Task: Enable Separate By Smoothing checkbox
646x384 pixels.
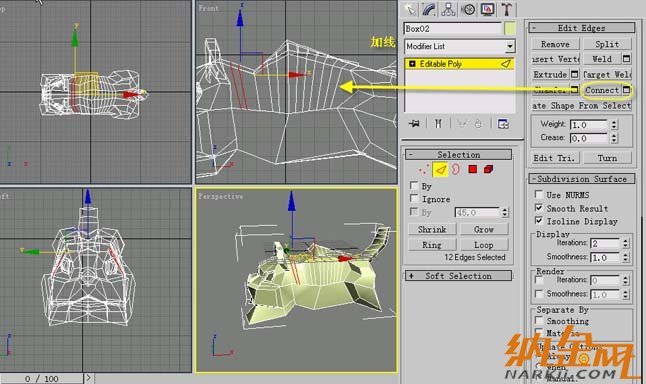Action: click(538, 320)
